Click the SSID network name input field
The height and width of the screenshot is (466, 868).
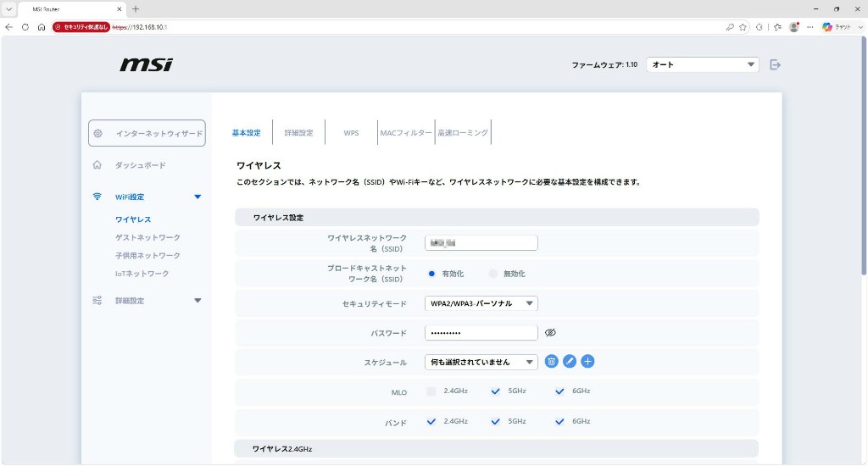(x=481, y=243)
